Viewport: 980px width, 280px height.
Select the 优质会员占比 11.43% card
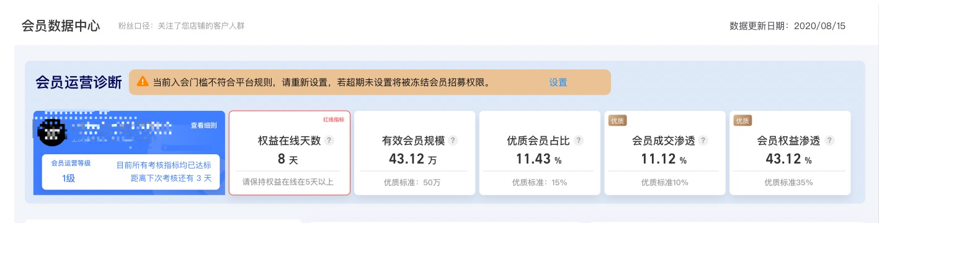coord(540,153)
